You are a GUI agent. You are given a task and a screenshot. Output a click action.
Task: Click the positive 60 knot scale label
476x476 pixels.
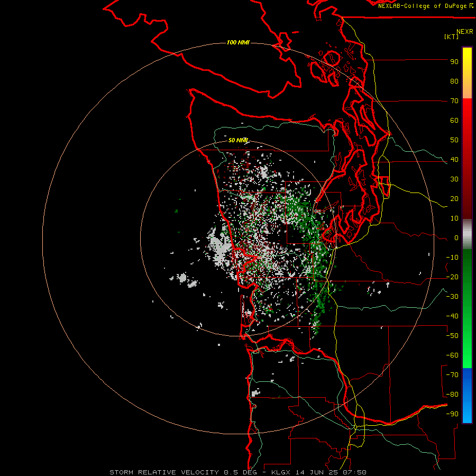tap(454, 121)
